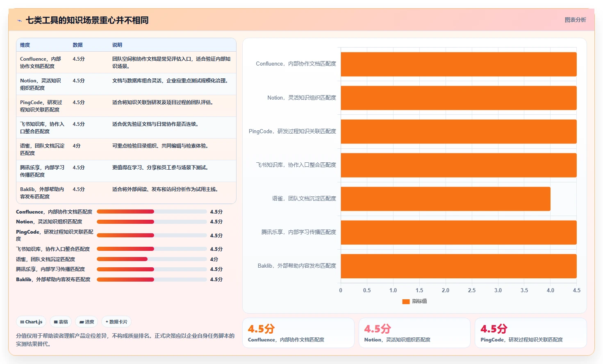Screen dimensions: 603x364
Task: Select the Chart.js tag
Action: point(31,322)
